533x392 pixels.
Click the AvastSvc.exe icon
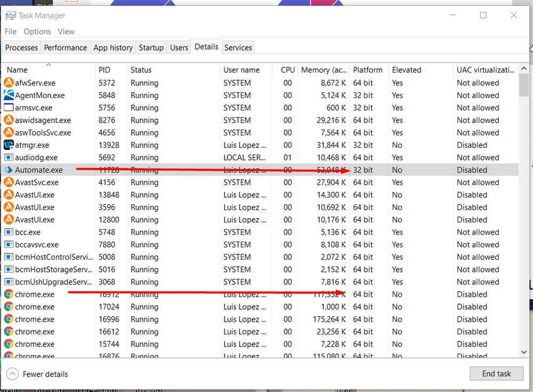[x=9, y=182]
